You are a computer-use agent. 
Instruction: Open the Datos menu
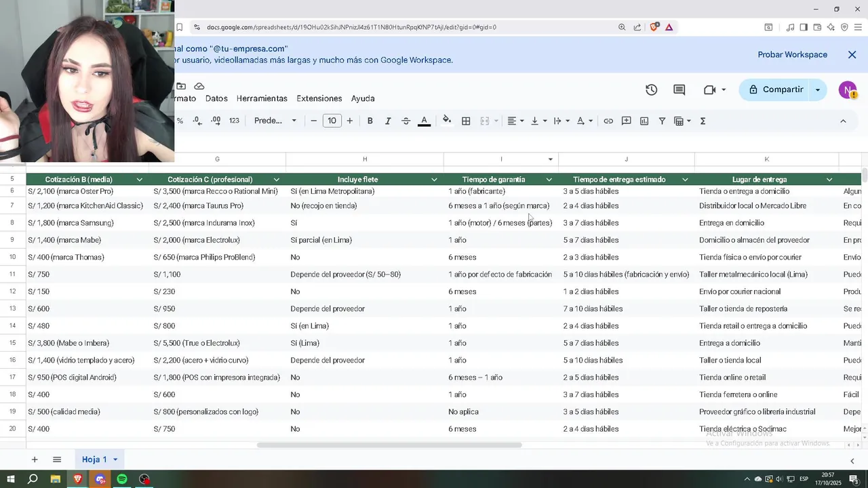[x=216, y=98]
